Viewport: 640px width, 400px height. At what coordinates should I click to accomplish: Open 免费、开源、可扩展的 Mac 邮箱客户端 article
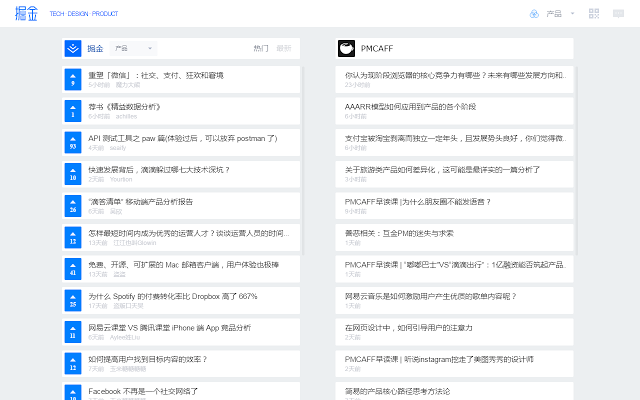184,264
